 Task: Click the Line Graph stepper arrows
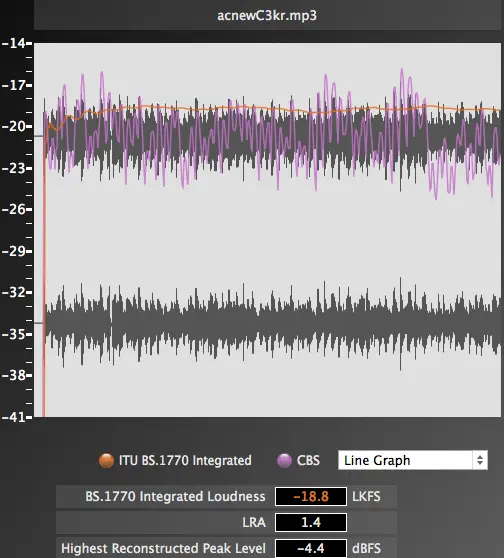coord(480,460)
